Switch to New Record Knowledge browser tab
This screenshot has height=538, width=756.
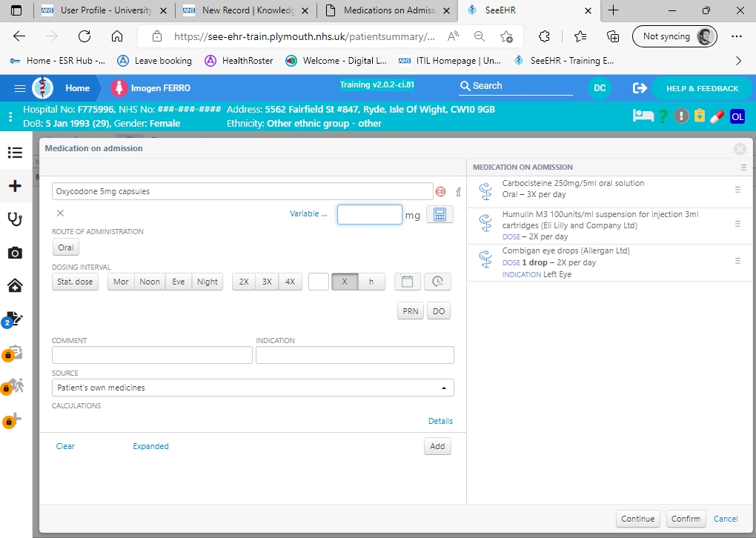pyautogui.click(x=246, y=10)
